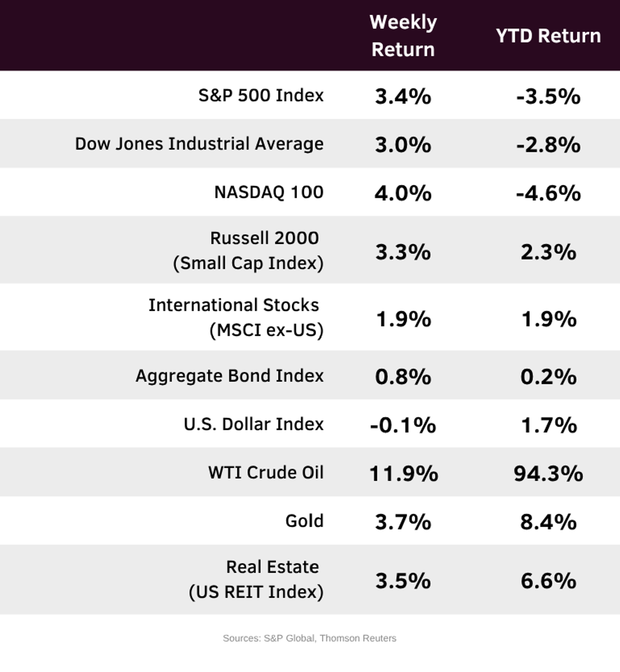
Task: Click the Dow Jones Industrial Average label
Action: (199, 144)
